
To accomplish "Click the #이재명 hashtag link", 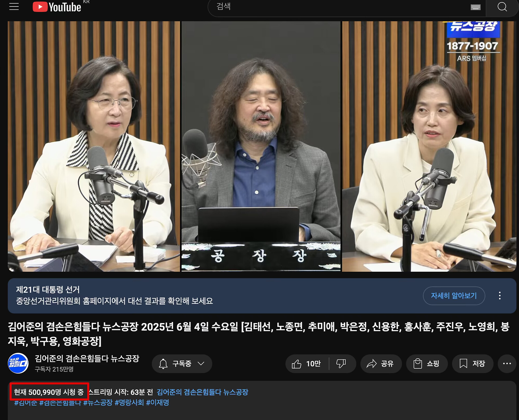I will point(157,402).
